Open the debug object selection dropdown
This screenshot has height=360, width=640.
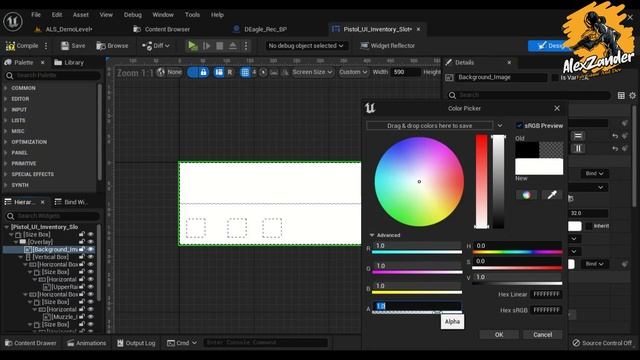click(x=306, y=46)
